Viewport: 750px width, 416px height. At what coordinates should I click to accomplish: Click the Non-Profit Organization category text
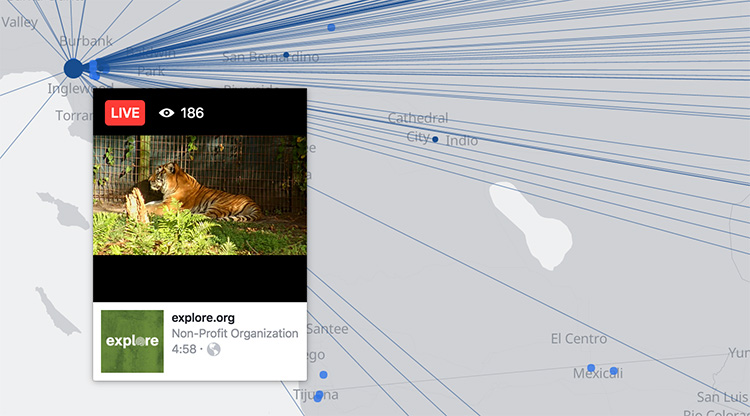[x=235, y=334]
